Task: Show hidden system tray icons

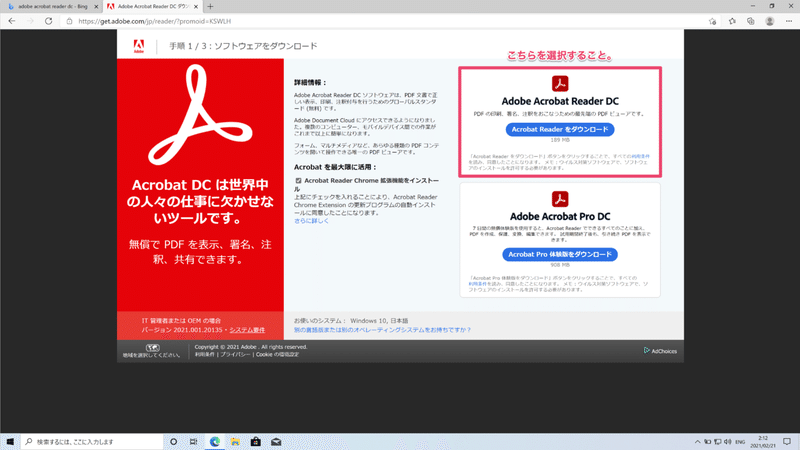Action: click(x=697, y=442)
